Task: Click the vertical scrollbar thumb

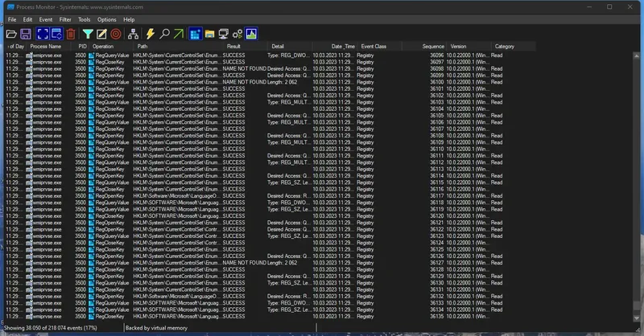Action: pos(637,305)
